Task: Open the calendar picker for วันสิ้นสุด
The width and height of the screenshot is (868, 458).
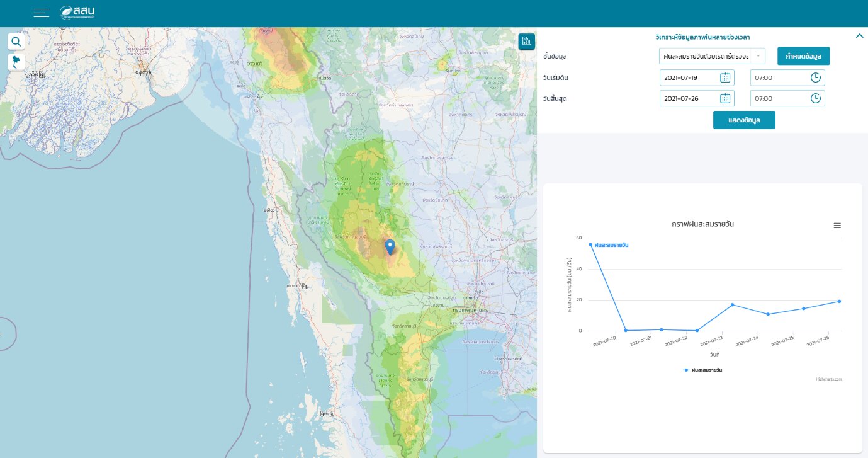Action: pos(725,98)
